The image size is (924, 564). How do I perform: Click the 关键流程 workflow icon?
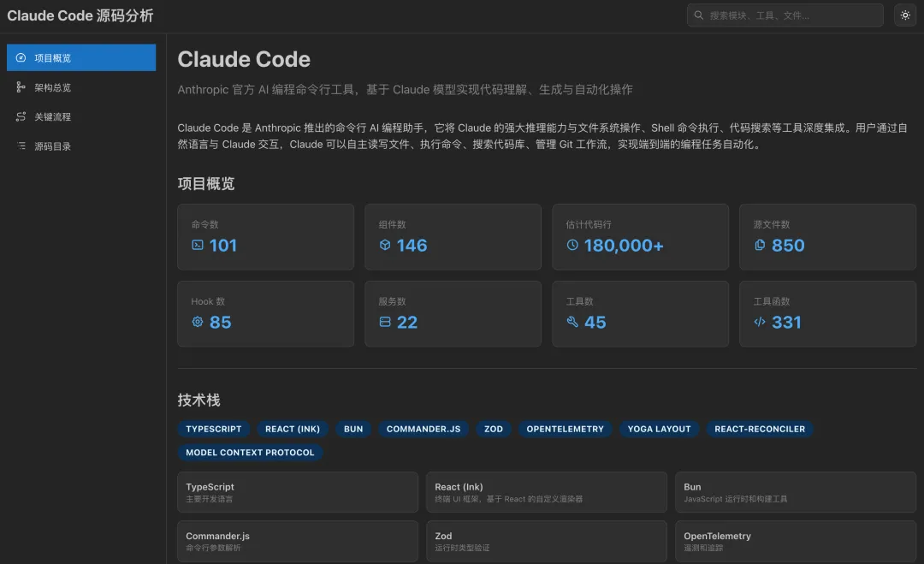pyautogui.click(x=21, y=116)
